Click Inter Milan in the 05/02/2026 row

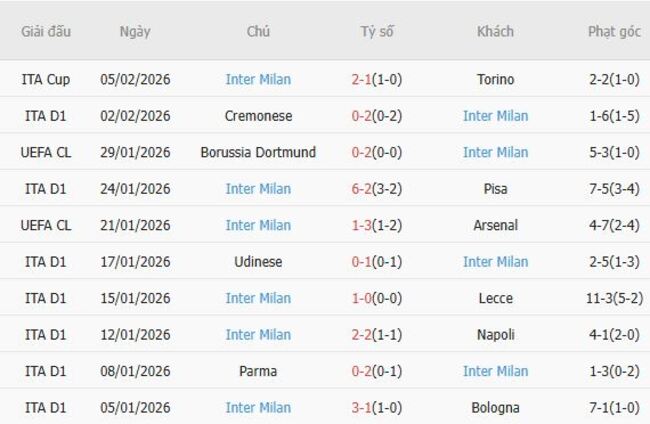pyautogui.click(x=258, y=79)
